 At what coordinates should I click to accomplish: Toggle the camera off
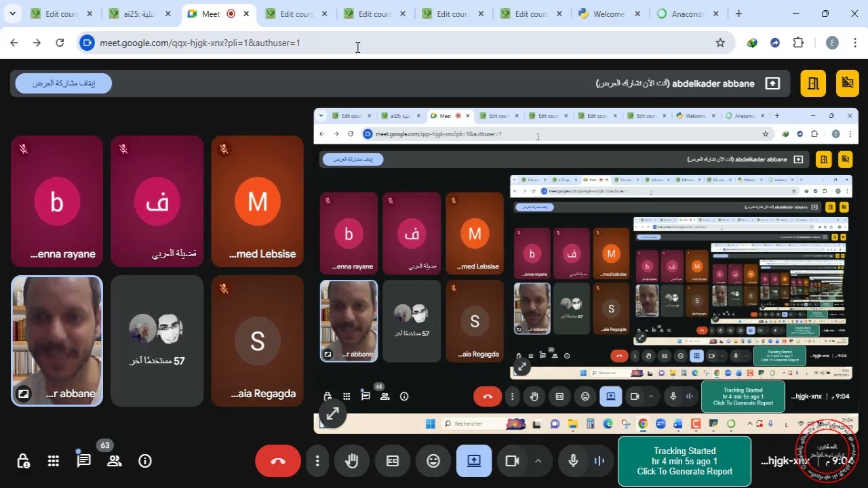click(512, 461)
